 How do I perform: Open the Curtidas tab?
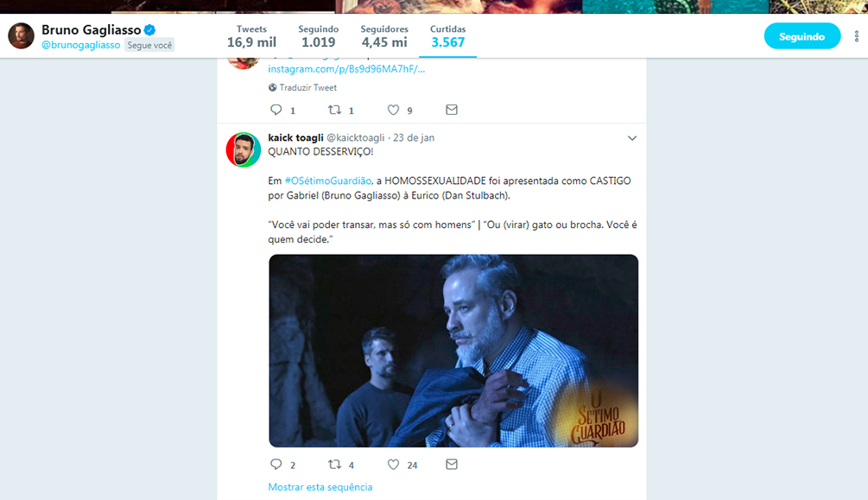(x=447, y=36)
